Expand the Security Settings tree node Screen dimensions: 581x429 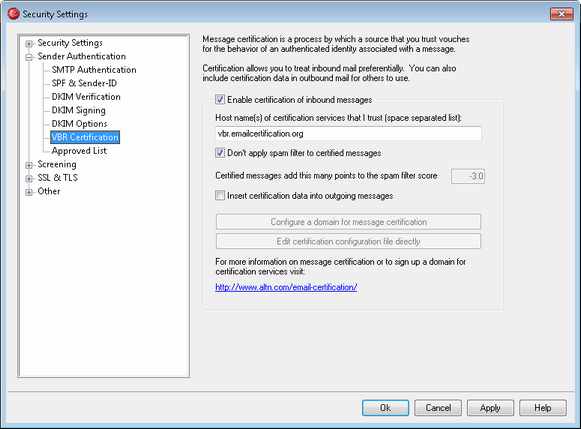click(29, 44)
